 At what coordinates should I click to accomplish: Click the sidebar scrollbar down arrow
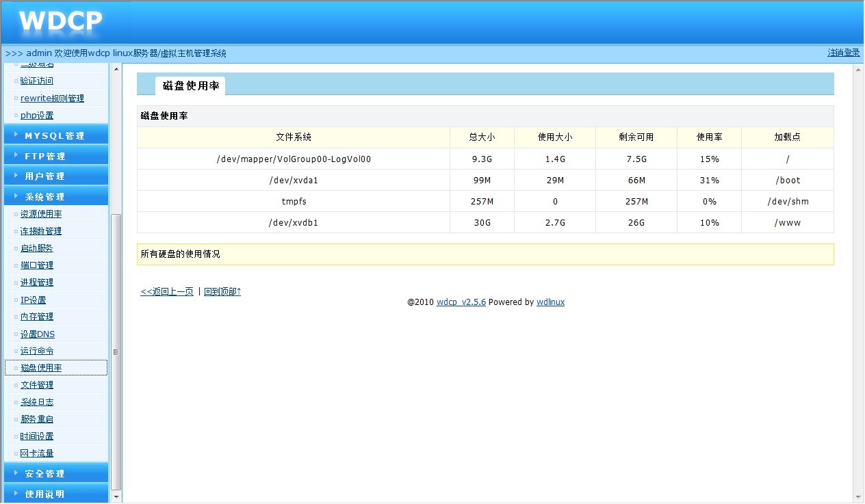pos(116,496)
